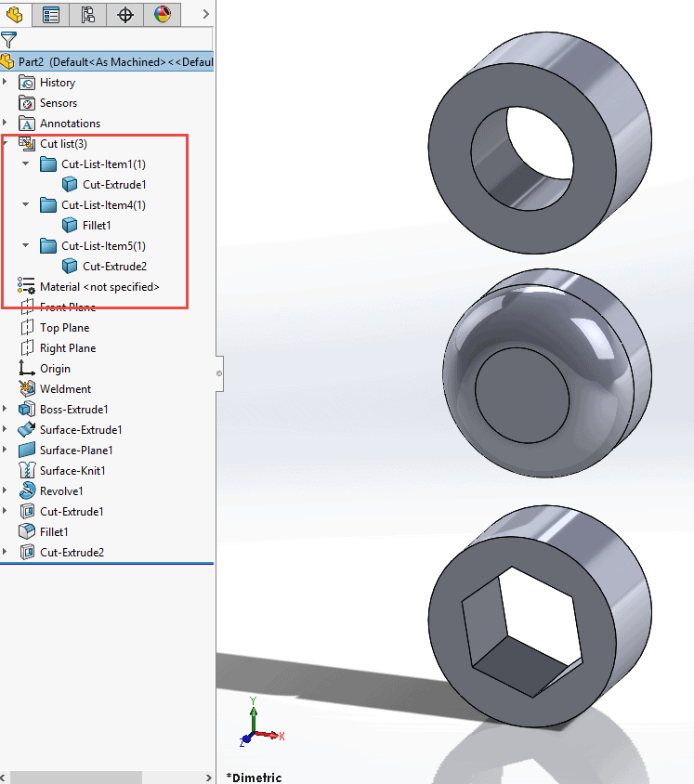Expand the Boss-Extrude1 feature

(5, 408)
